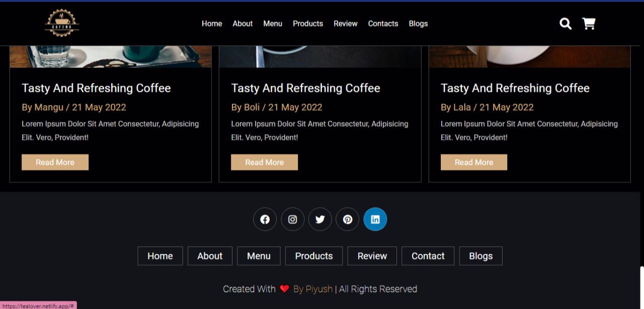Click the footer Products button
Image resolution: width=644 pixels, height=309 pixels.
pos(314,256)
